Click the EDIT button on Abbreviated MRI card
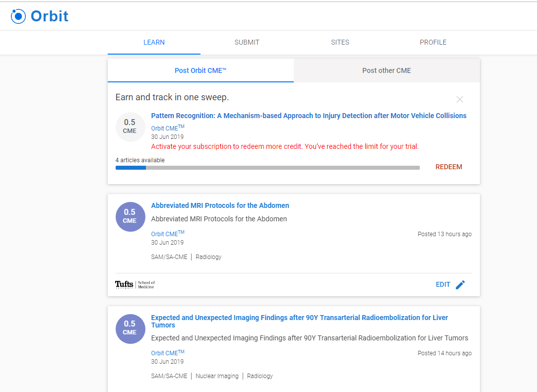 (443, 284)
